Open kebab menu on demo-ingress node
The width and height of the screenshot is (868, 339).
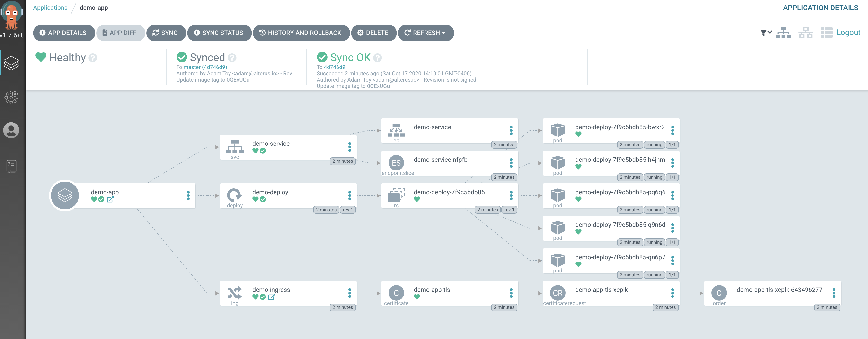coord(349,293)
